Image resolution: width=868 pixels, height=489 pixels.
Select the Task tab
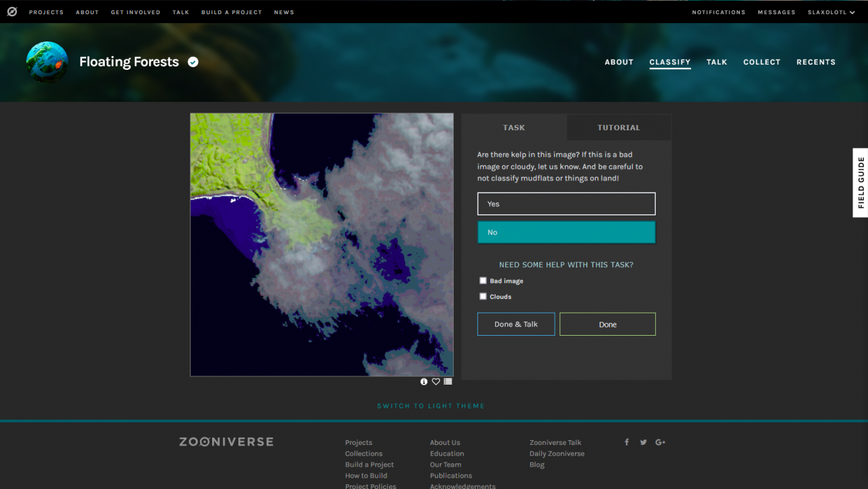(x=514, y=128)
